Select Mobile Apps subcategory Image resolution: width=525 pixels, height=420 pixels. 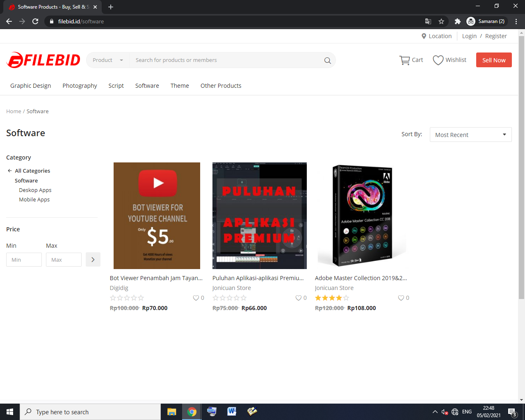pos(34,199)
